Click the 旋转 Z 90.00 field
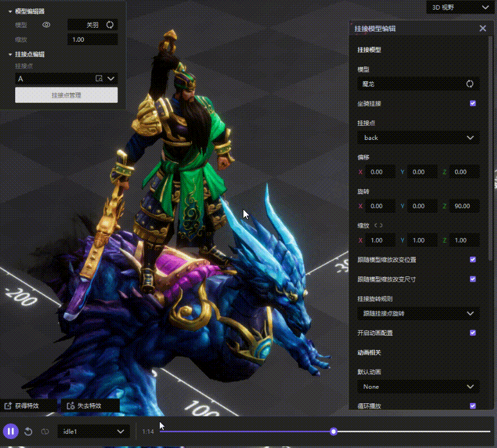 coord(464,206)
